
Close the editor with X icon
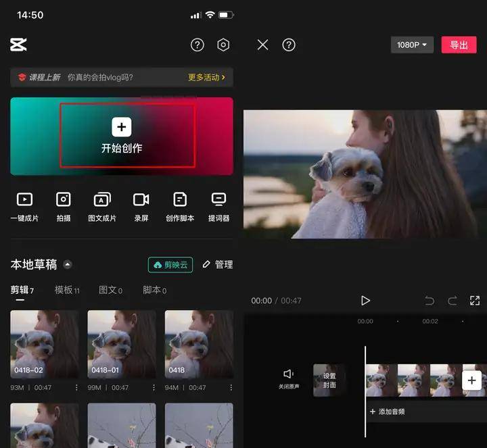(262, 45)
